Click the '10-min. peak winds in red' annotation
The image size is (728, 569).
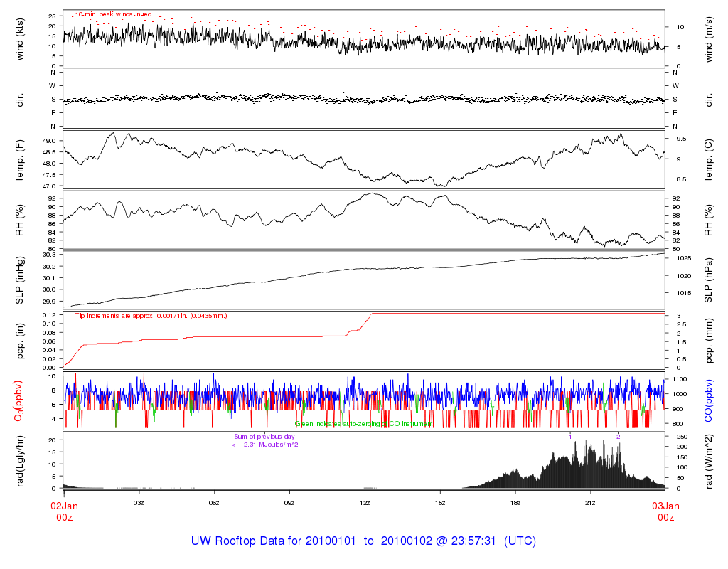[113, 14]
